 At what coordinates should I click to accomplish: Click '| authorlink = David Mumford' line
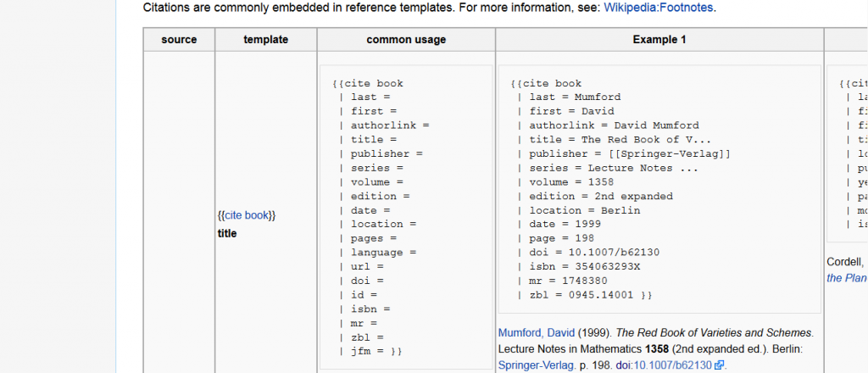tap(608, 125)
